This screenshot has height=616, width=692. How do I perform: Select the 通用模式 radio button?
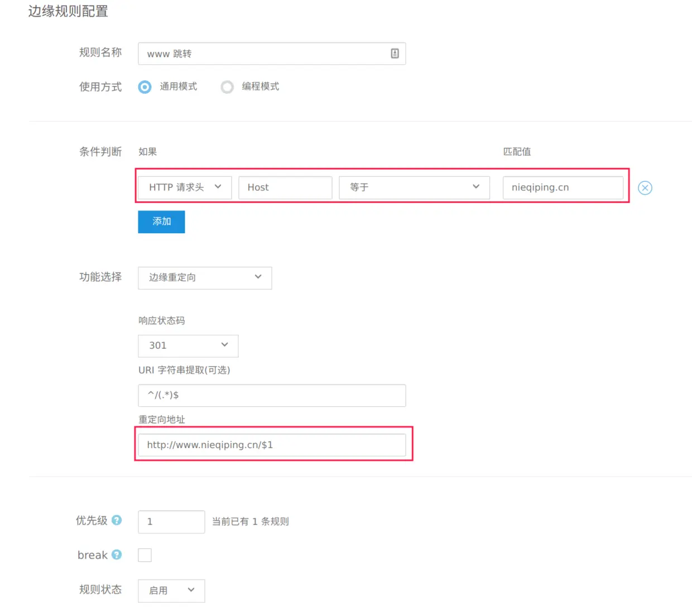(x=145, y=87)
